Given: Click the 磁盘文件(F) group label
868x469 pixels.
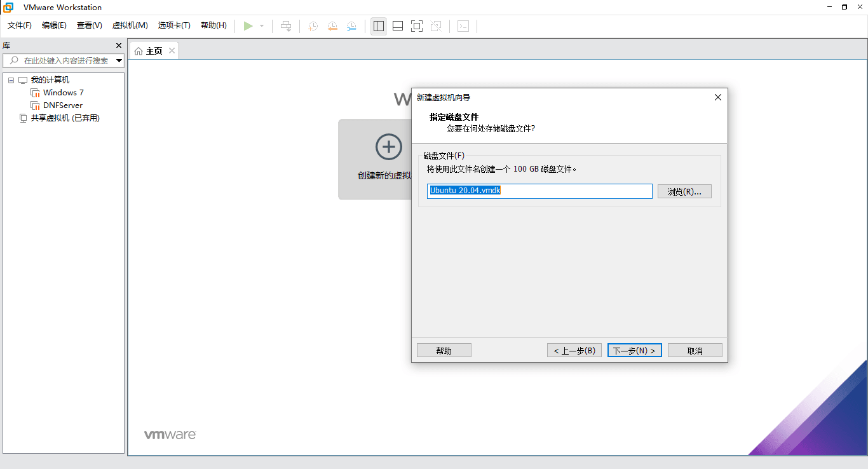Looking at the screenshot, I should coord(444,156).
